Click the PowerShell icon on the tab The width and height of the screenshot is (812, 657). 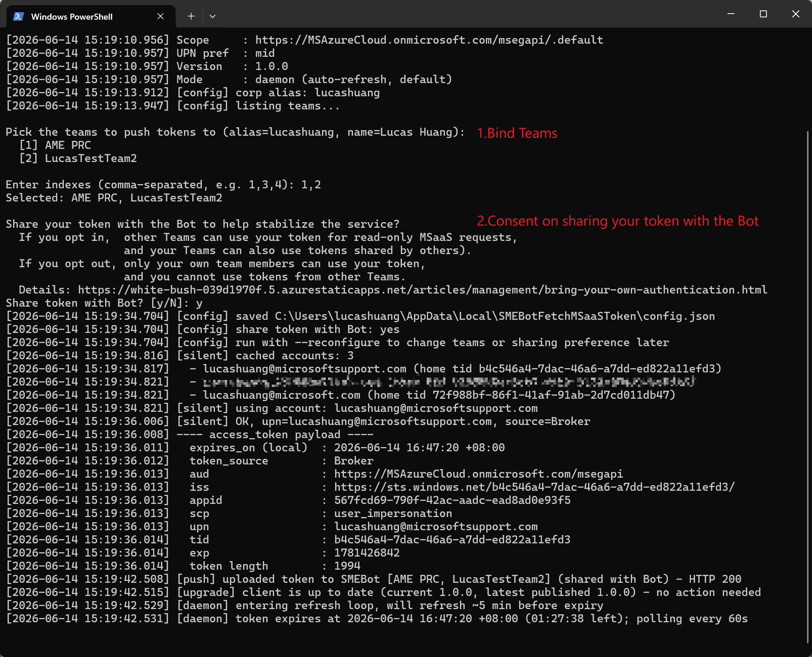point(18,16)
